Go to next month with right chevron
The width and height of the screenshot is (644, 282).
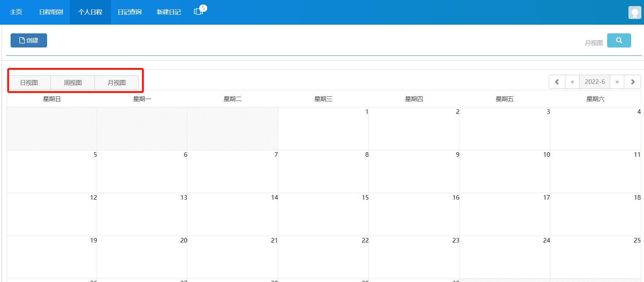pos(632,82)
